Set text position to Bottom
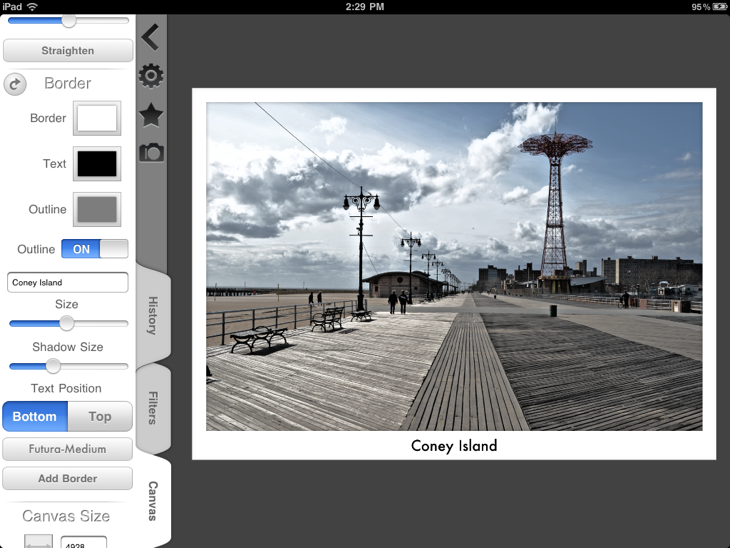This screenshot has width=730, height=548. 35,417
